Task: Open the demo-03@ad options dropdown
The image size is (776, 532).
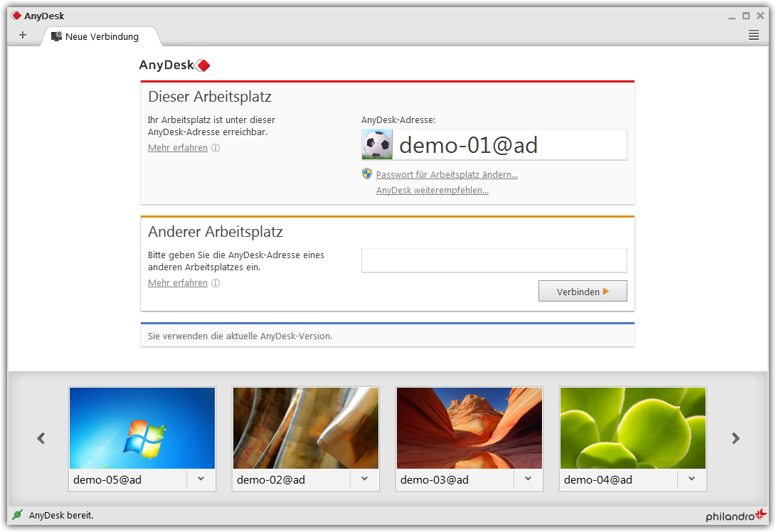Action: [528, 479]
